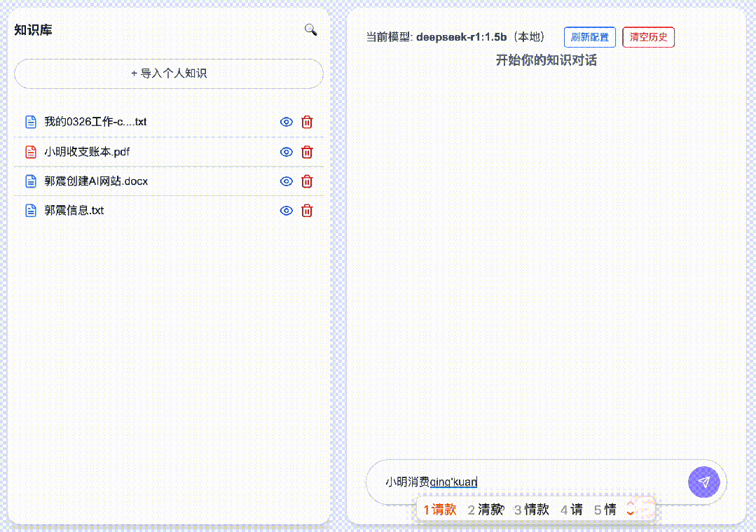This screenshot has width=756, height=532.
Task: Click the 清空历史 button
Action: pyautogui.click(x=648, y=37)
